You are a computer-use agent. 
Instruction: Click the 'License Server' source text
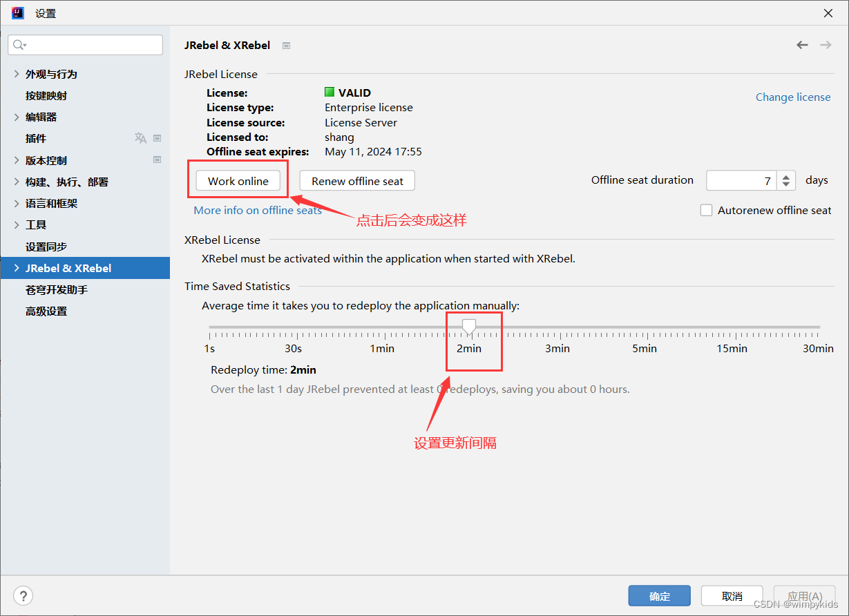(361, 122)
